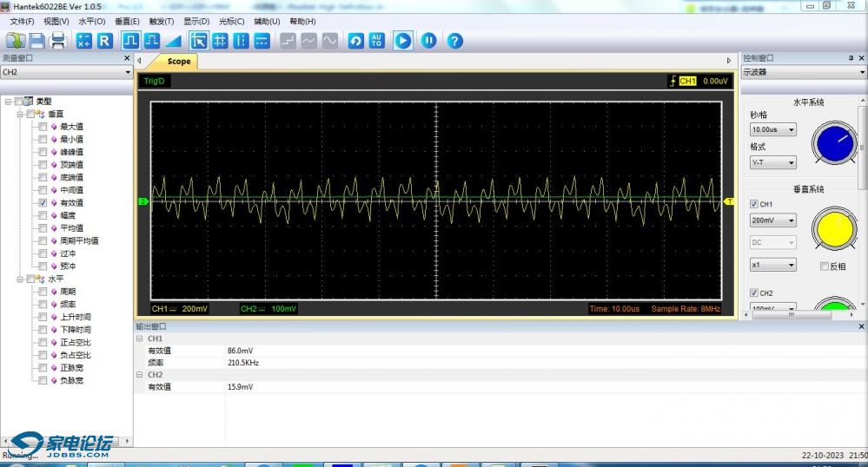Screen dimensions: 868x467
Task: Open the disabled DC coupling dropdown
Action: coord(772,242)
